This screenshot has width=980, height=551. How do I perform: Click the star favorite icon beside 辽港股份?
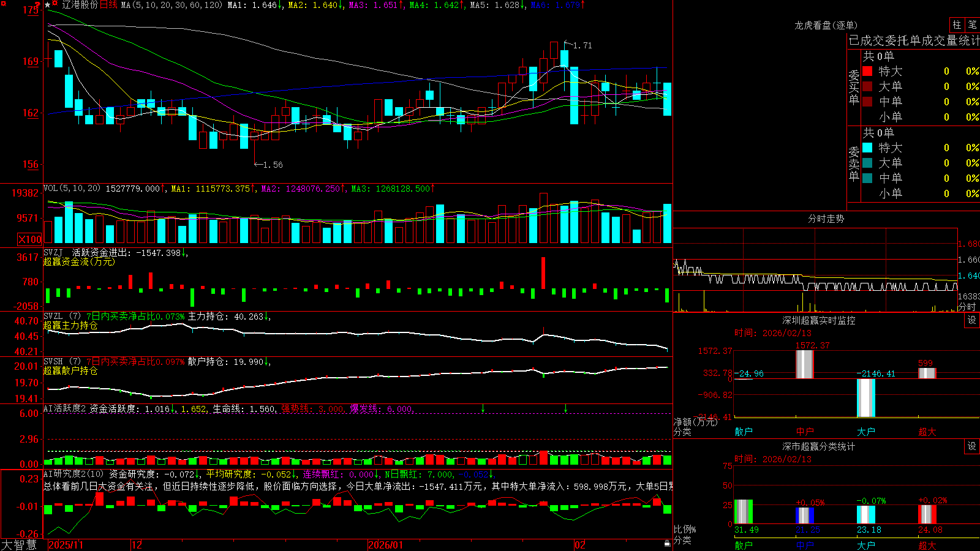click(48, 5)
